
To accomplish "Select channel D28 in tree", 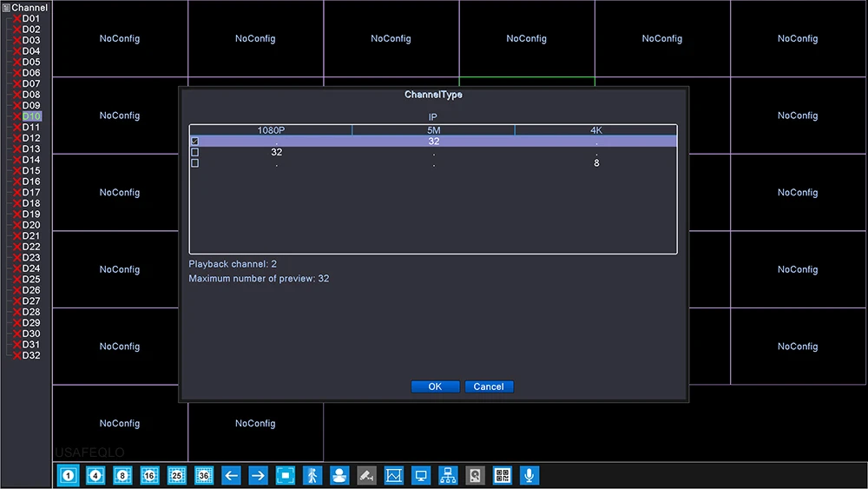I will [31, 312].
